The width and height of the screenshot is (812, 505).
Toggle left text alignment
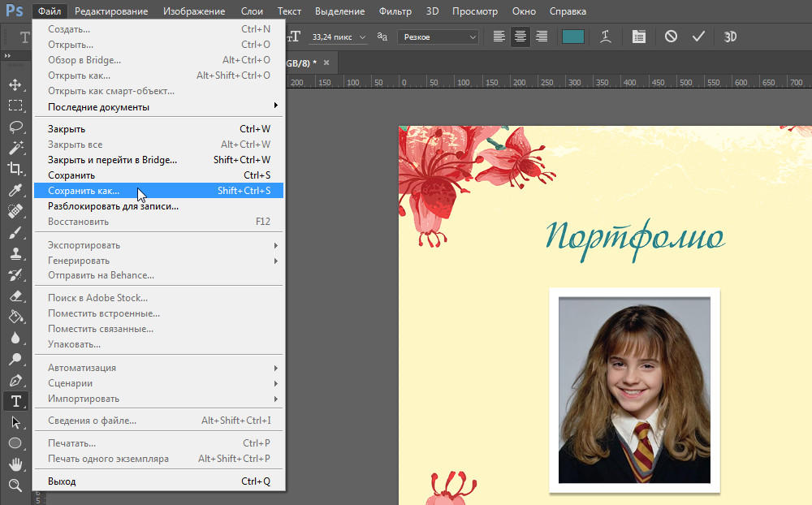[499, 37]
